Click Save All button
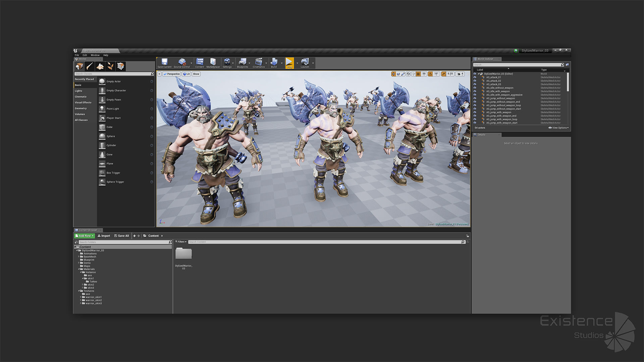 [x=121, y=236]
